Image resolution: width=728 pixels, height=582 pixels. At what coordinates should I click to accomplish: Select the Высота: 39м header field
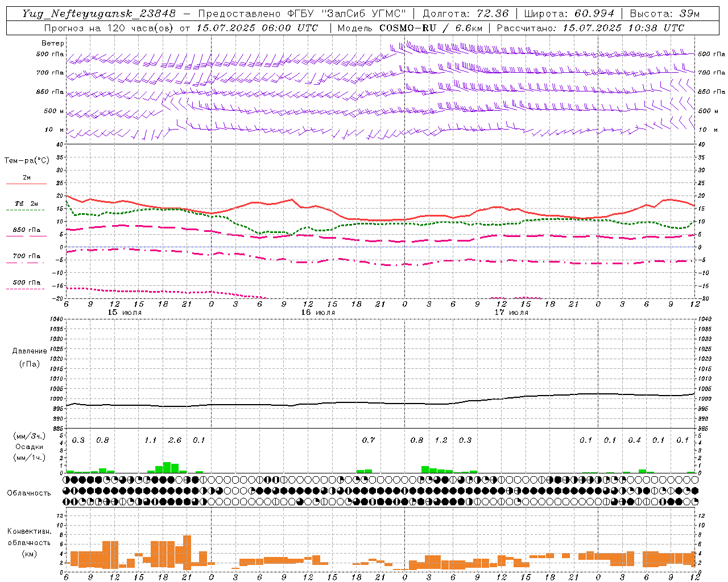coord(664,14)
